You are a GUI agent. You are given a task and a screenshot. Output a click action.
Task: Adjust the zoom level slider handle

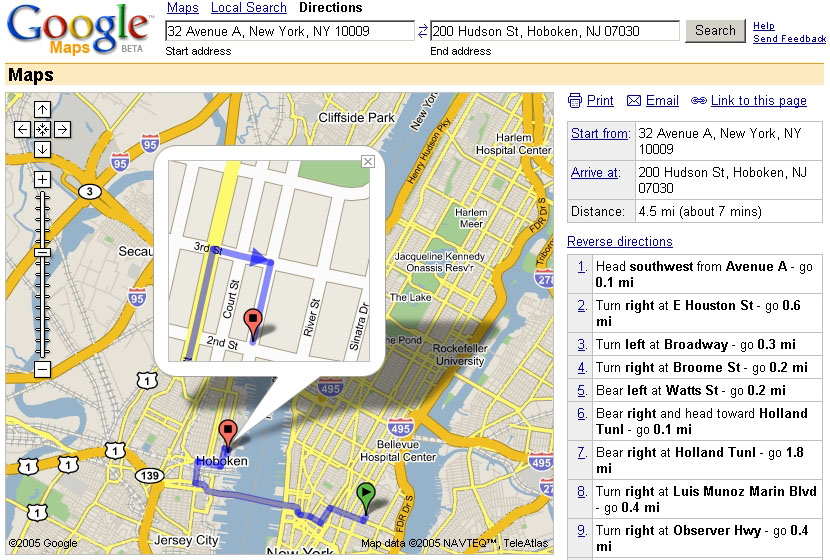[42, 252]
